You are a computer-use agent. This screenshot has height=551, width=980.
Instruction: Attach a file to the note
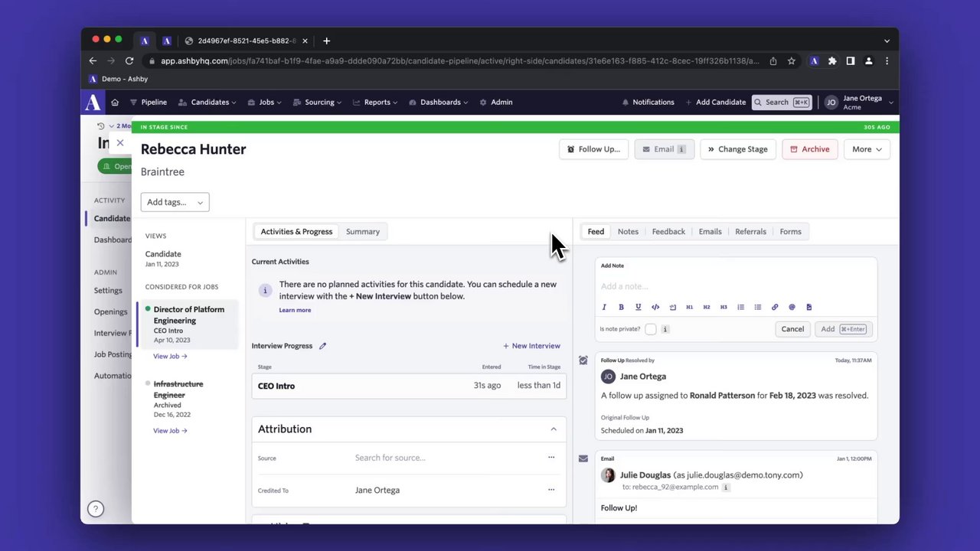[x=808, y=307]
